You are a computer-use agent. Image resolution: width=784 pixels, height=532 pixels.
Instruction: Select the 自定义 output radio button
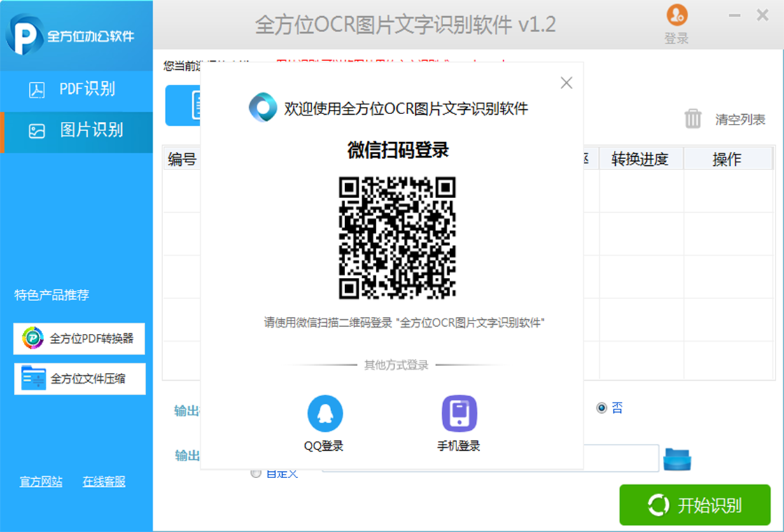(255, 472)
